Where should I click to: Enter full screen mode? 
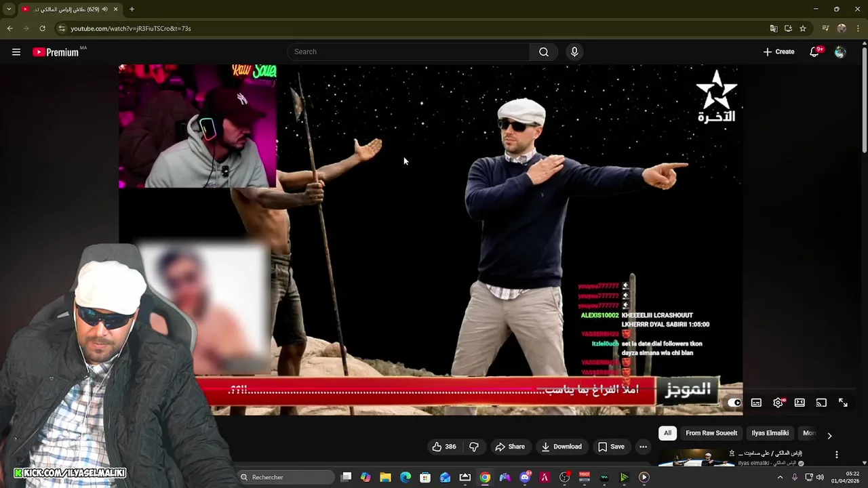point(843,403)
